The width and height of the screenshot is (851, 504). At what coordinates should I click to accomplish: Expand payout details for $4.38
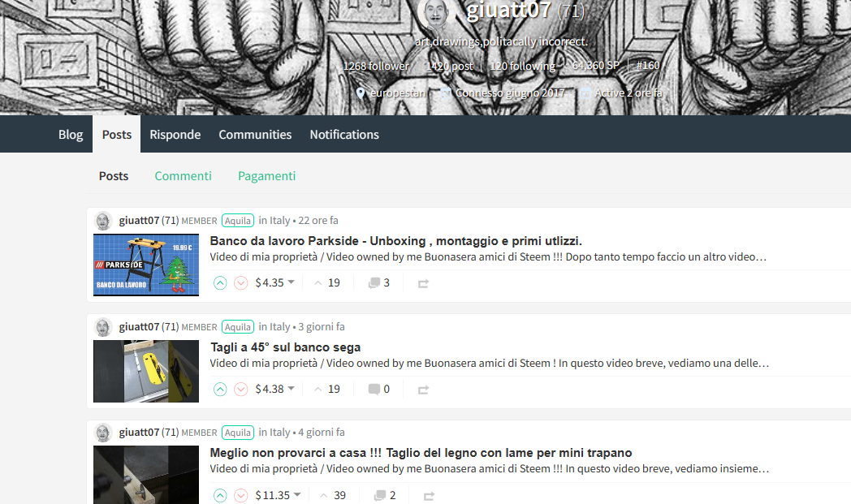tap(275, 389)
